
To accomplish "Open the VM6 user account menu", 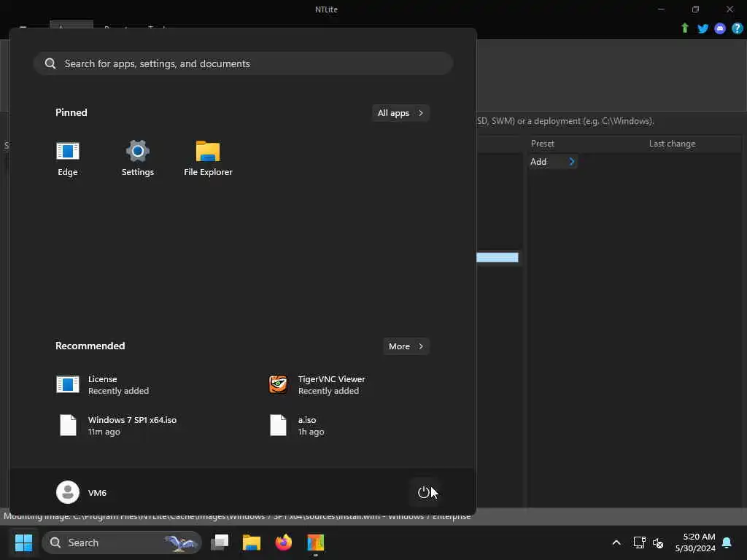I will click(82, 492).
